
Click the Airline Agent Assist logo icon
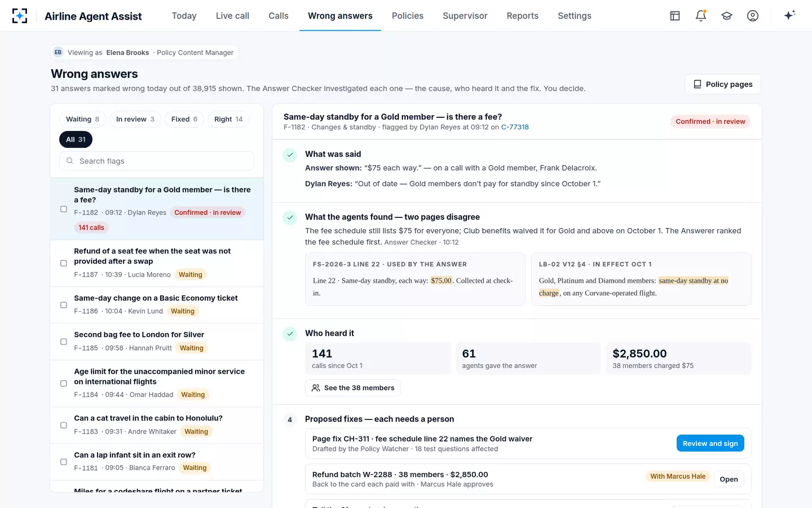[x=20, y=16]
